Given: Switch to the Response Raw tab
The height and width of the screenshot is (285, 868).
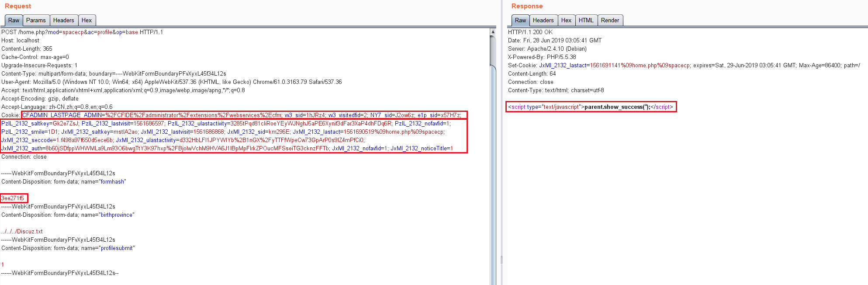Looking at the screenshot, I should [520, 20].
